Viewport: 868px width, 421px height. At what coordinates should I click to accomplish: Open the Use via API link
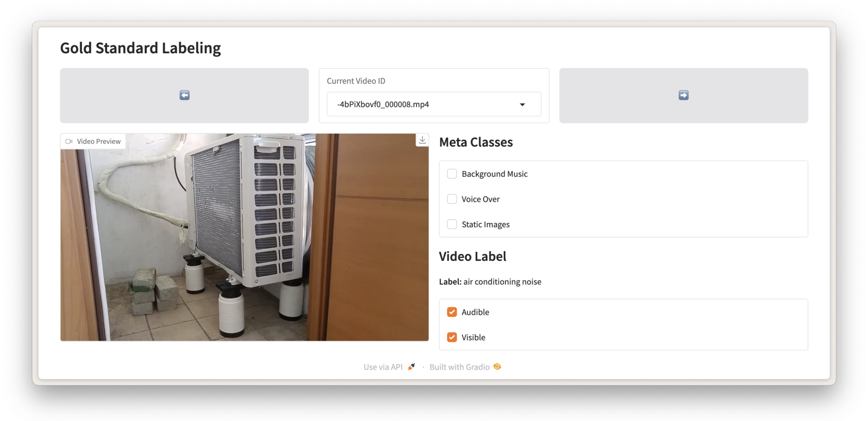(389, 367)
